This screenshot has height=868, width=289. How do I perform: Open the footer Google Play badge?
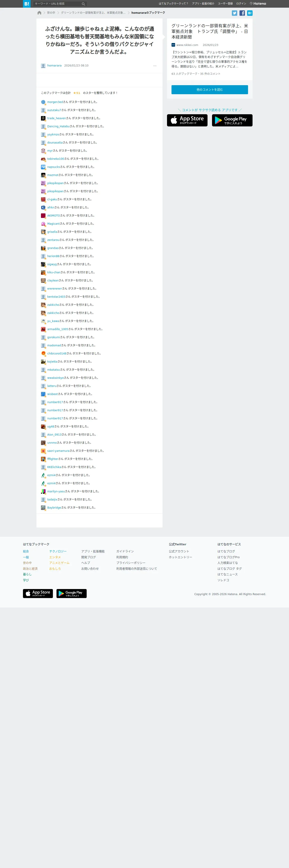pos(72,594)
